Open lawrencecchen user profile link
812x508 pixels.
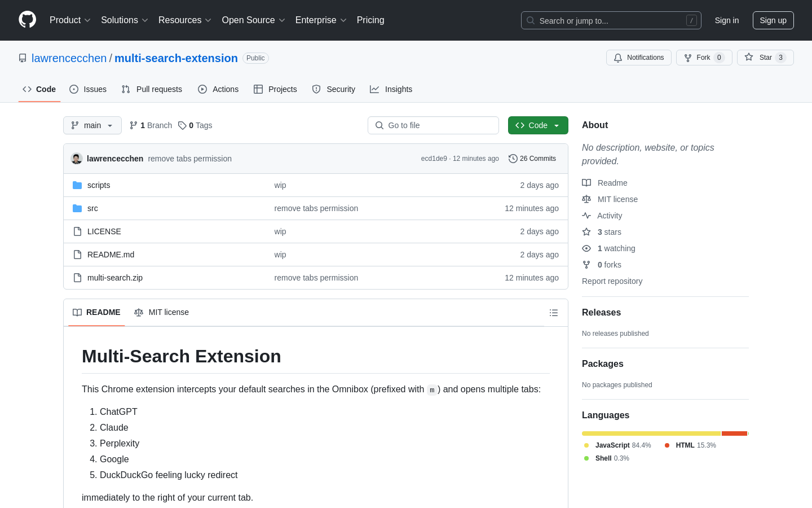(x=69, y=58)
